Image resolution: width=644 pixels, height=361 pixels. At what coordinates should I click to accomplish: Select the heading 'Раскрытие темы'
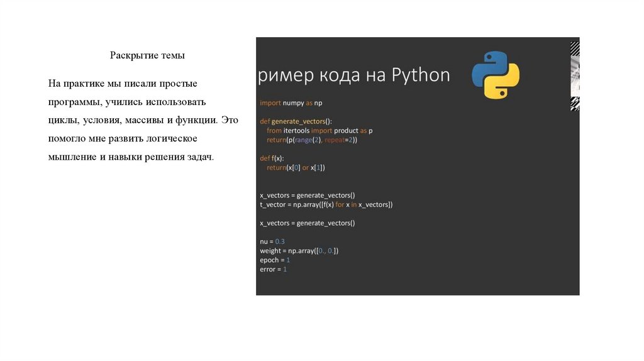pyautogui.click(x=147, y=55)
